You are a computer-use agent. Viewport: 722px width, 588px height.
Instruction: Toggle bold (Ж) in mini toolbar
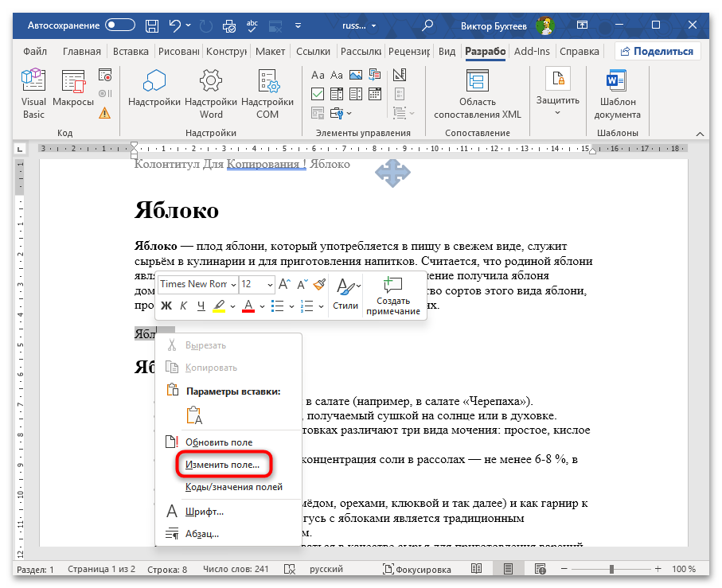(166, 306)
